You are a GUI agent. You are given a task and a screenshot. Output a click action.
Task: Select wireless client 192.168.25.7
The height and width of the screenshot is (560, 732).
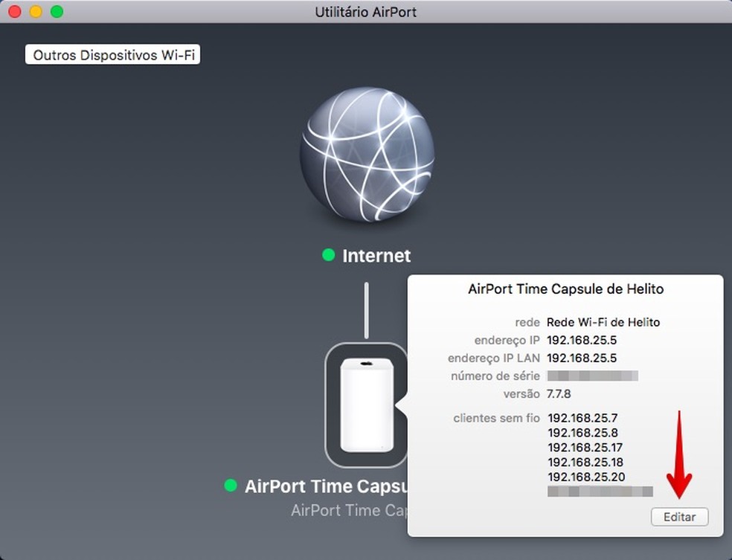pos(582,418)
